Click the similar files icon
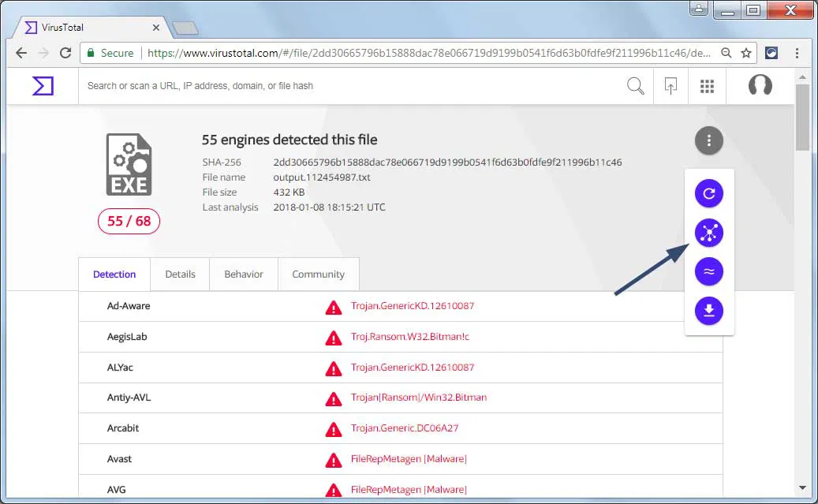 pos(708,271)
